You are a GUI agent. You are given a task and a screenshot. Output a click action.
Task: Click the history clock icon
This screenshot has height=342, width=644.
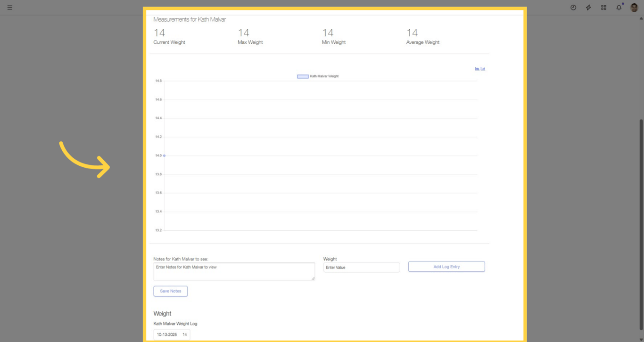point(573,8)
